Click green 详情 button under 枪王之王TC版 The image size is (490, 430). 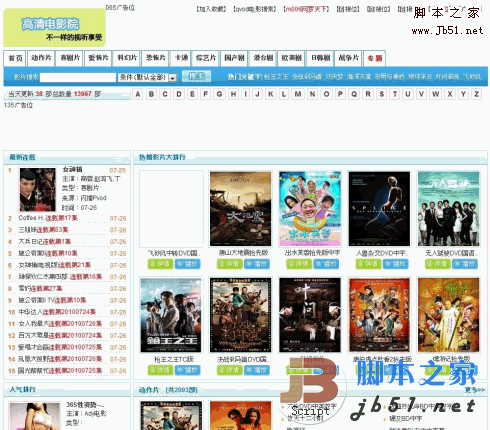(160, 370)
